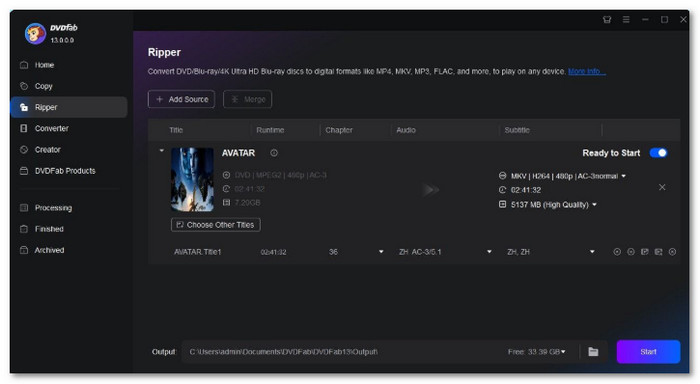Open the pencil-square edit icon in AVATAR.Title1 row
Viewport: 700px width, 384px height.
point(645,252)
